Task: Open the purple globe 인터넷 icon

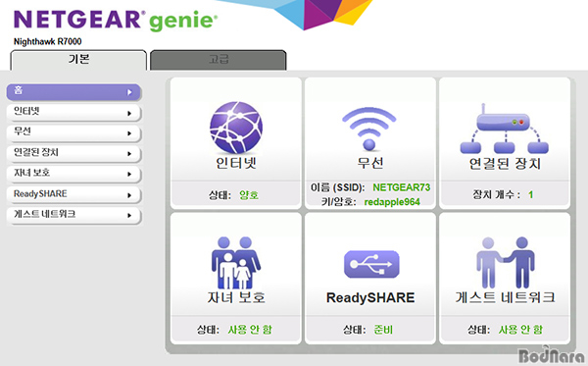Action: (x=236, y=128)
